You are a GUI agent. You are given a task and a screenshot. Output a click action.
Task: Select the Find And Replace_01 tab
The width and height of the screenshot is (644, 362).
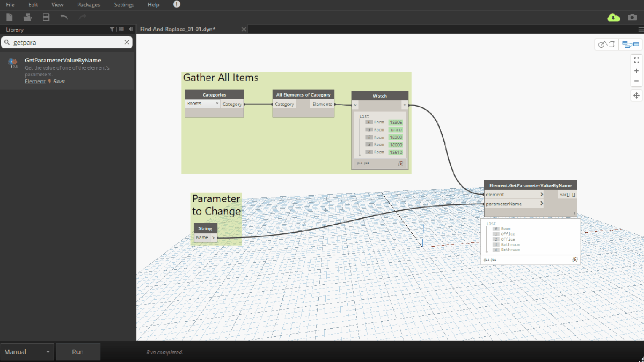pyautogui.click(x=177, y=29)
